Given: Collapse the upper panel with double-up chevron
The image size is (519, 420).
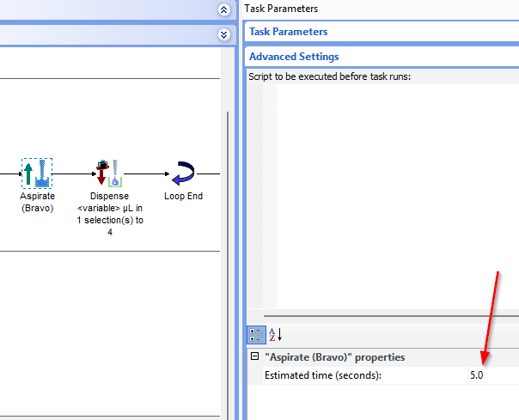Looking at the screenshot, I should 224,9.
